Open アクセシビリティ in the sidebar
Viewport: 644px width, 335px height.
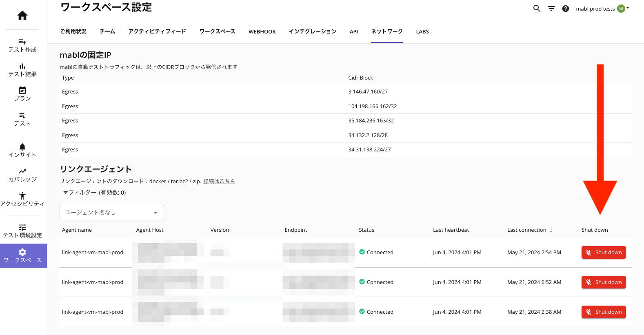pos(22,200)
